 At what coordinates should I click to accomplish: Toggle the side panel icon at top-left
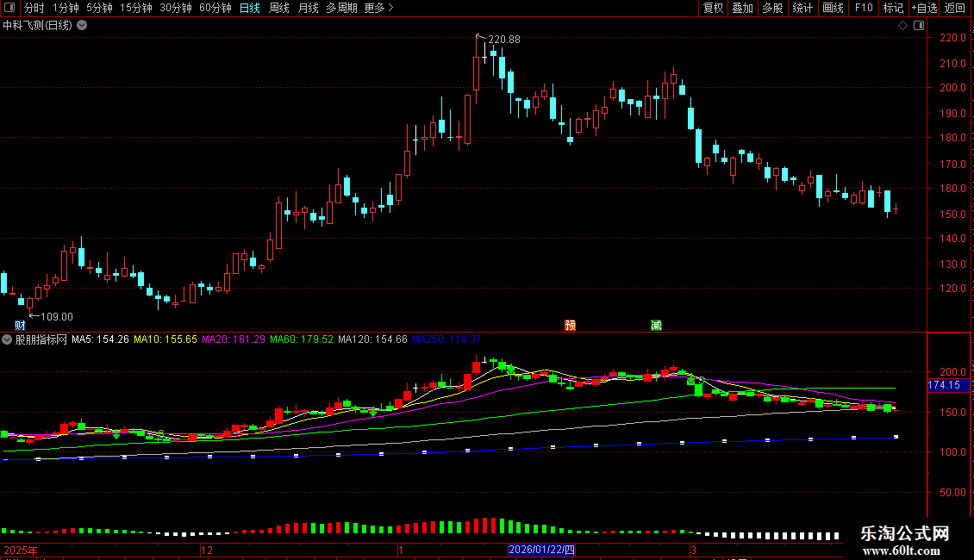point(9,8)
